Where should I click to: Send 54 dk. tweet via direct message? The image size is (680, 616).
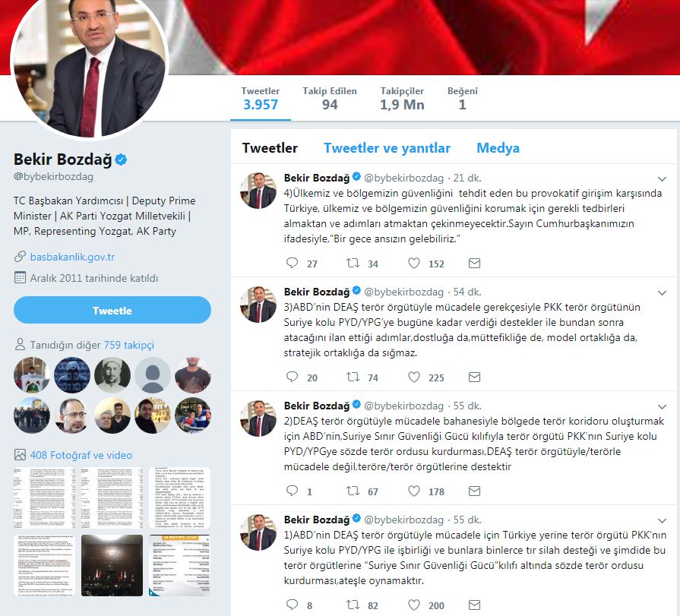click(474, 377)
